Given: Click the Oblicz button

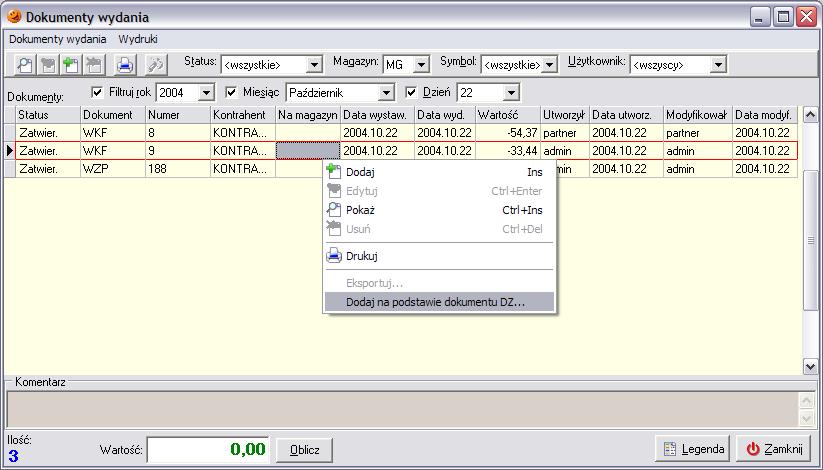Looking at the screenshot, I should 304,450.
